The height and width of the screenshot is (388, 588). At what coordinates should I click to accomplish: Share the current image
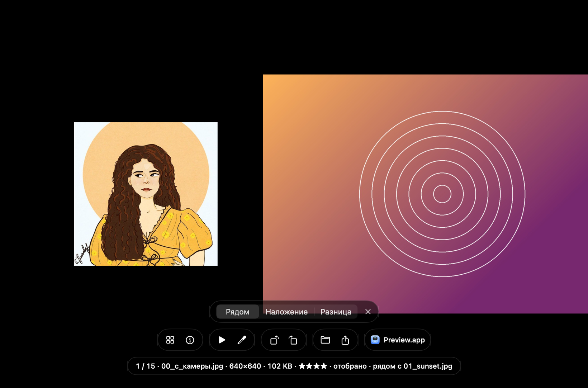pyautogui.click(x=345, y=340)
